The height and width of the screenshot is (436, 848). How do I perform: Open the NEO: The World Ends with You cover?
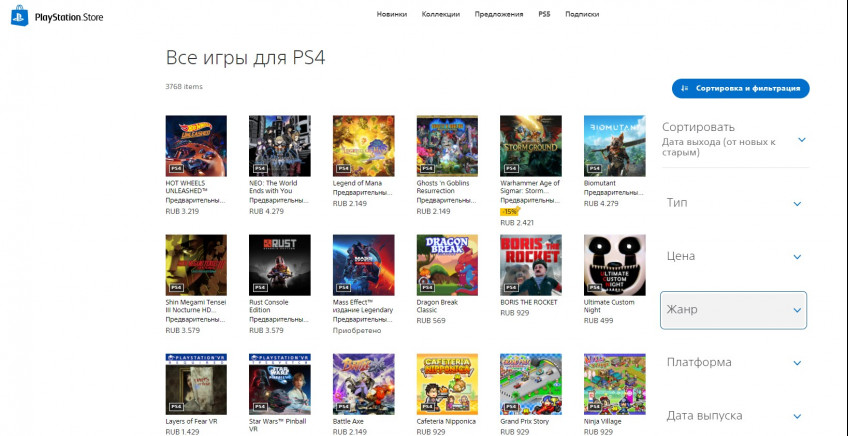[x=280, y=146]
